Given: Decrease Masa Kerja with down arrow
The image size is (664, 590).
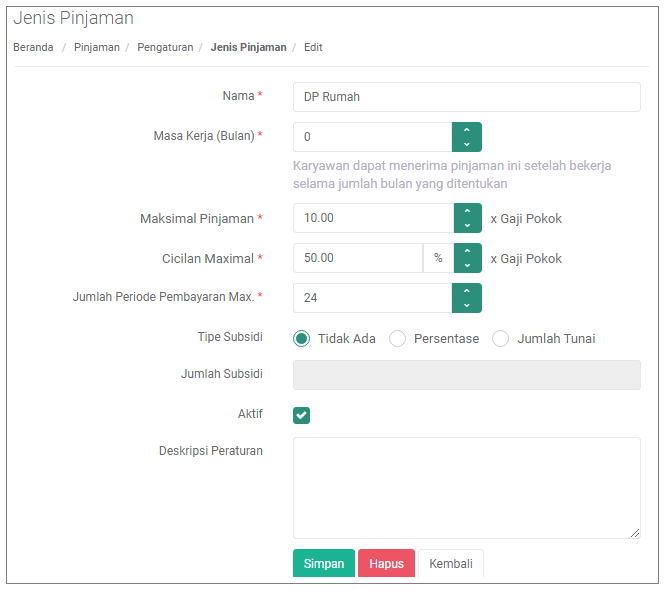Looking at the screenshot, I should 467,144.
